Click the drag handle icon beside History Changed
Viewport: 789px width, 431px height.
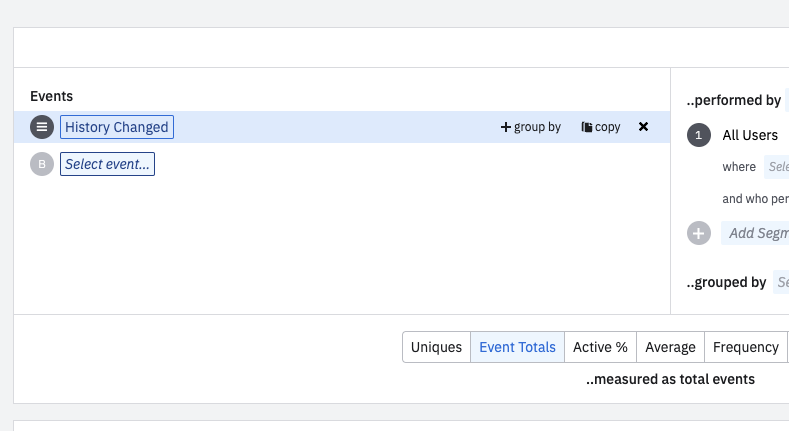42,127
